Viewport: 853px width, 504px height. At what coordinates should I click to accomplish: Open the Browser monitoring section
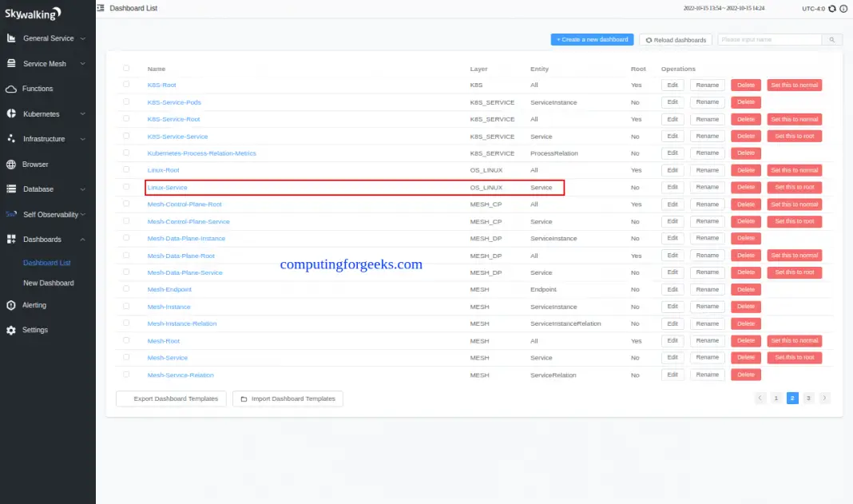(36, 165)
